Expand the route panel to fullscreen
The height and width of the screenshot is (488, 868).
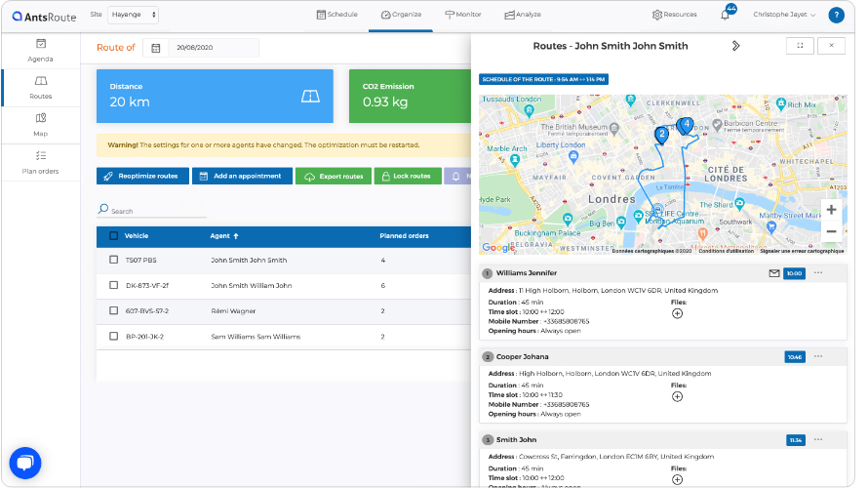coord(800,45)
